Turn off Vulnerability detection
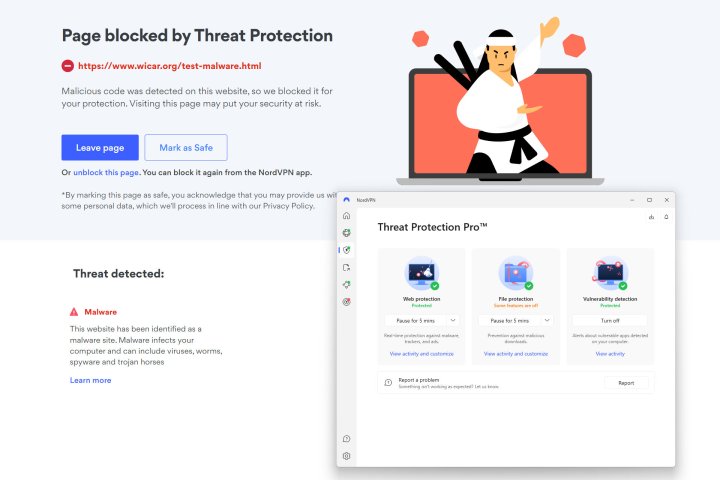The width and height of the screenshot is (720, 480). click(610, 320)
